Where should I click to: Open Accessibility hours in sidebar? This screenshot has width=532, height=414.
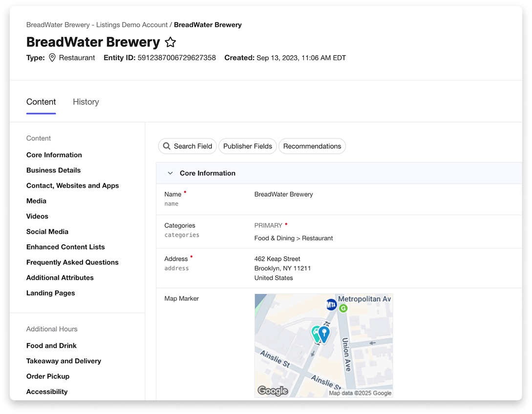[x=47, y=392]
